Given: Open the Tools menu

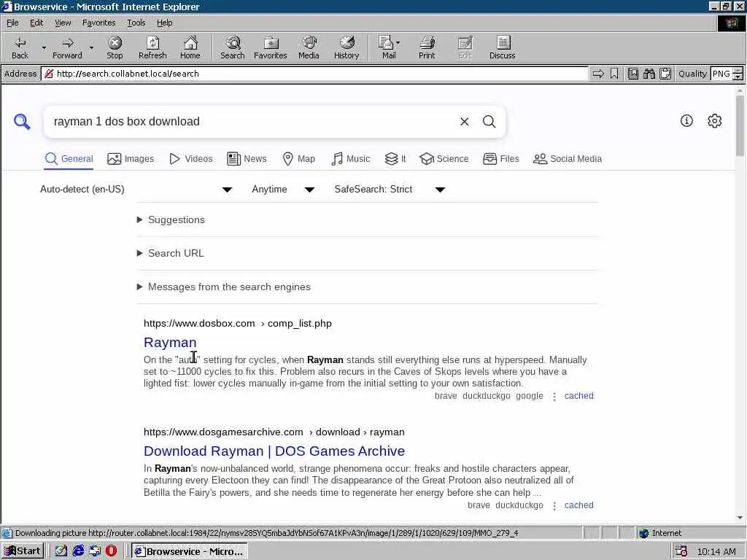Looking at the screenshot, I should pyautogui.click(x=136, y=23).
